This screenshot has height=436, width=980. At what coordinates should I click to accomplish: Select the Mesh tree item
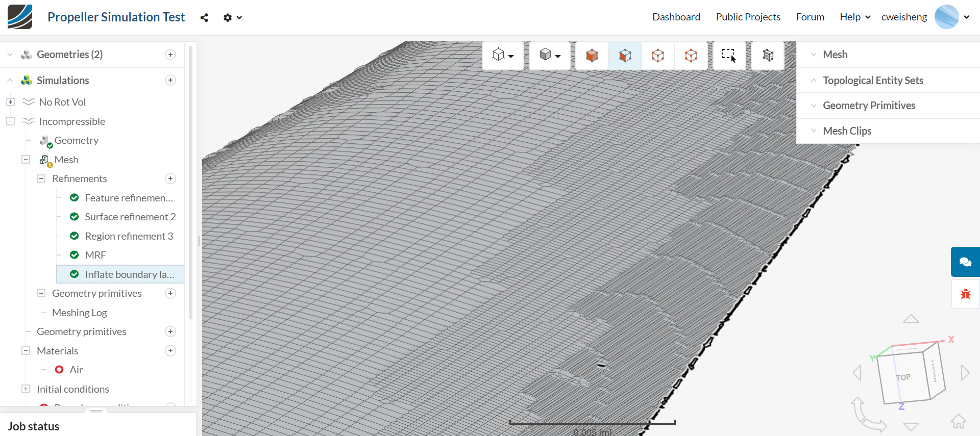point(66,160)
